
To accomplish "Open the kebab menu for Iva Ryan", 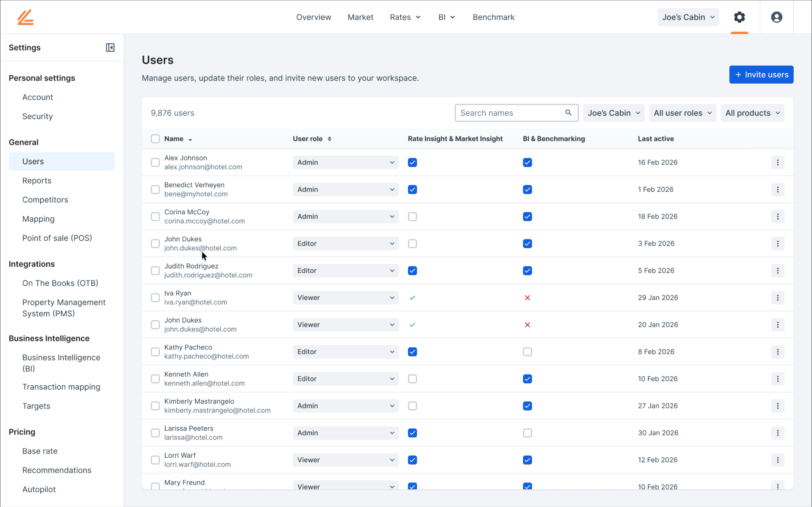I will [778, 298].
